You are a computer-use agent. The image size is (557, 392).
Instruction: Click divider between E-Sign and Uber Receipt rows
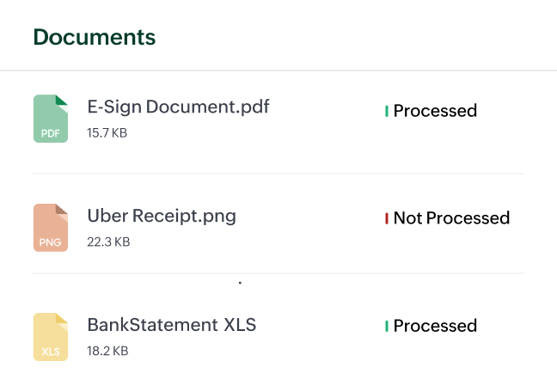point(278,174)
